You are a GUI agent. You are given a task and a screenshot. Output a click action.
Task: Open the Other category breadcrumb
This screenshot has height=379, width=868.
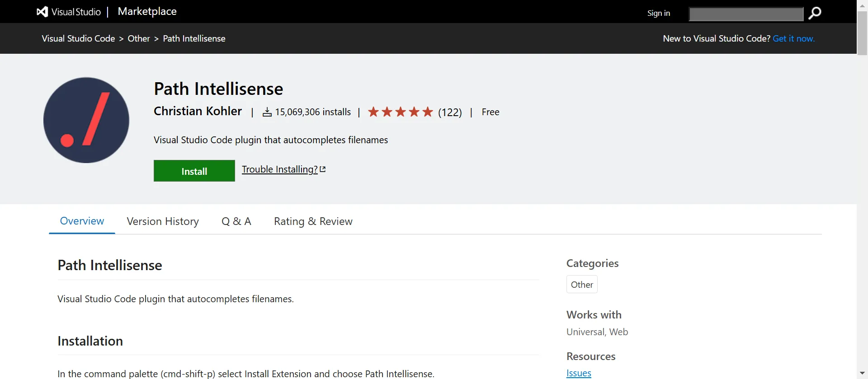point(139,39)
